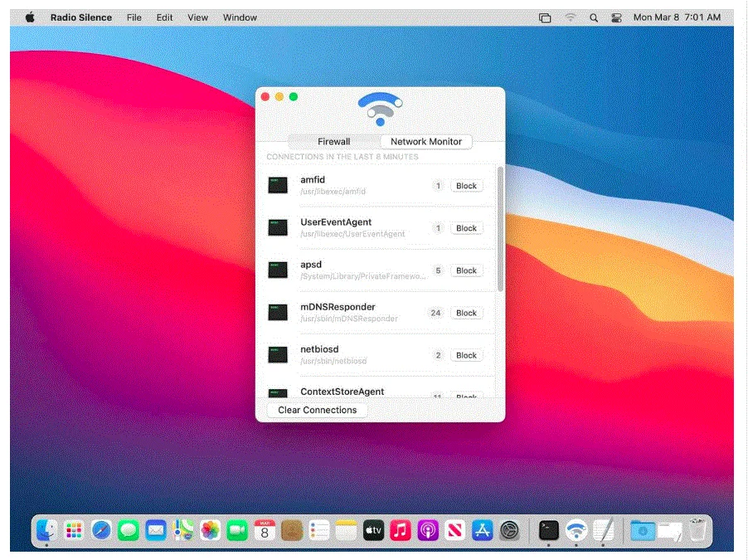Open News app in the Dock
The height and width of the screenshot is (560, 748).
[455, 530]
